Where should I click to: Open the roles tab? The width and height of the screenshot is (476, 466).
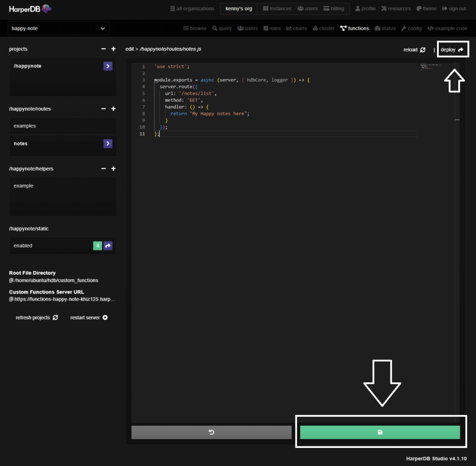coord(272,28)
